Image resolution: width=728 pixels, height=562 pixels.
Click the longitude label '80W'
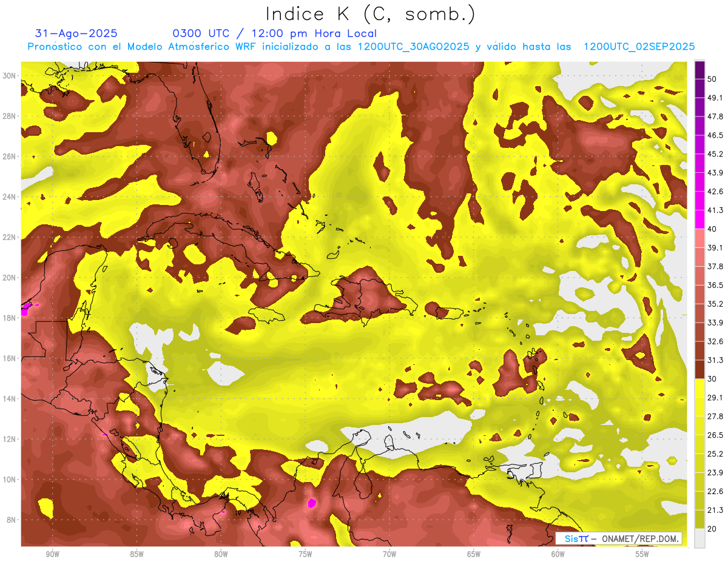pos(221,554)
